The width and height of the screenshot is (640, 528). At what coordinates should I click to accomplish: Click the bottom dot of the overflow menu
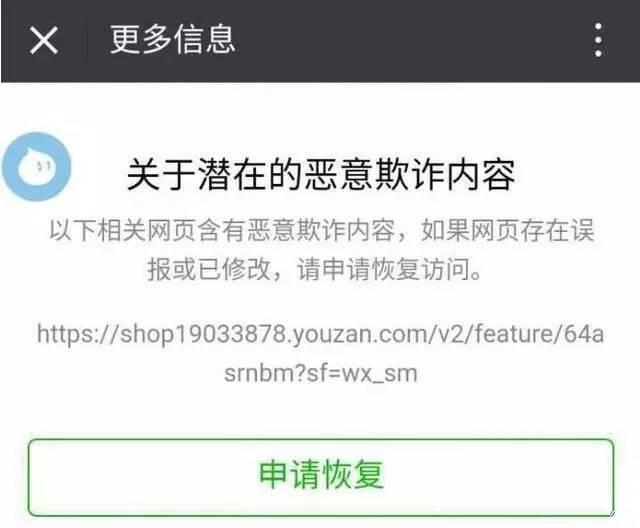pos(598,53)
